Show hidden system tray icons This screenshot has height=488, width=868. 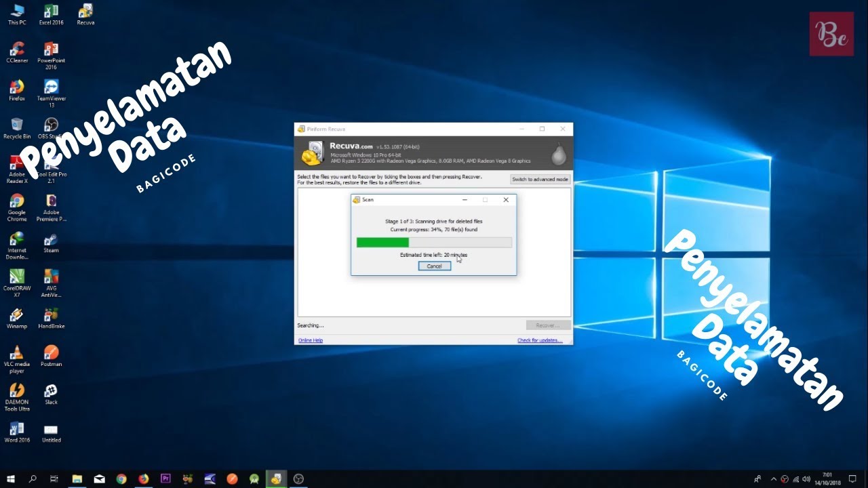click(x=774, y=479)
